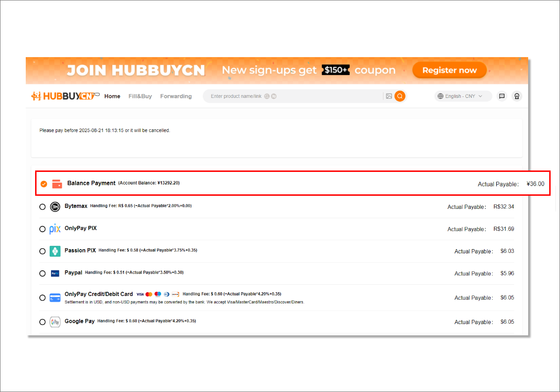Click the Google Pay logo icon
Screen dimensions: 560x392
(55, 322)
